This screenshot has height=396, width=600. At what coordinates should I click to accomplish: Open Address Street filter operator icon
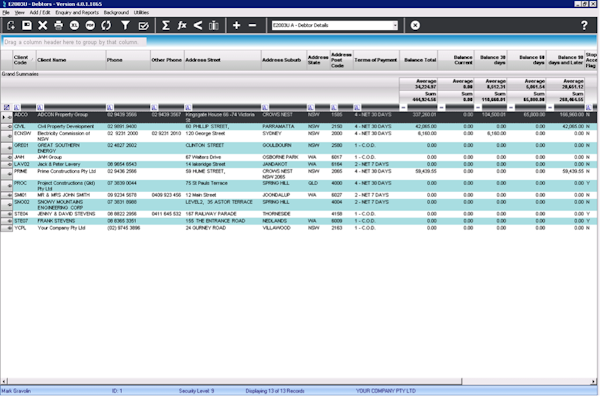[188, 108]
